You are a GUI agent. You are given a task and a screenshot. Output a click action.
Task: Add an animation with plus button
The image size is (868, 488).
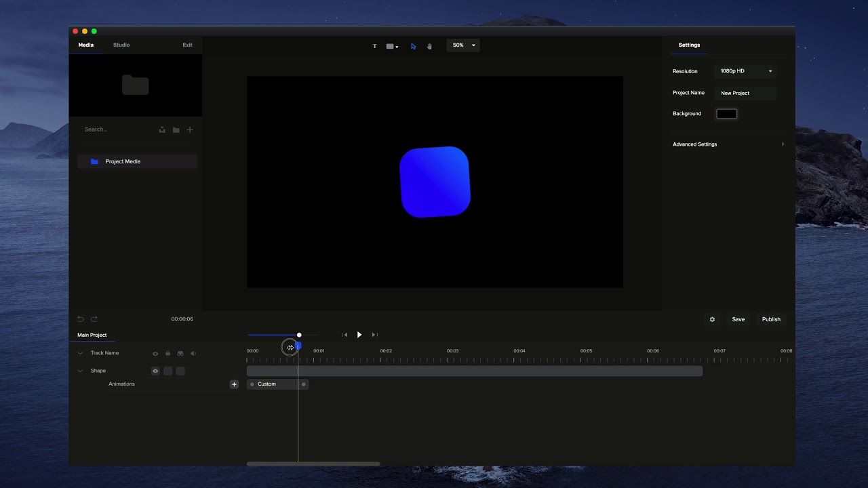[x=234, y=384]
